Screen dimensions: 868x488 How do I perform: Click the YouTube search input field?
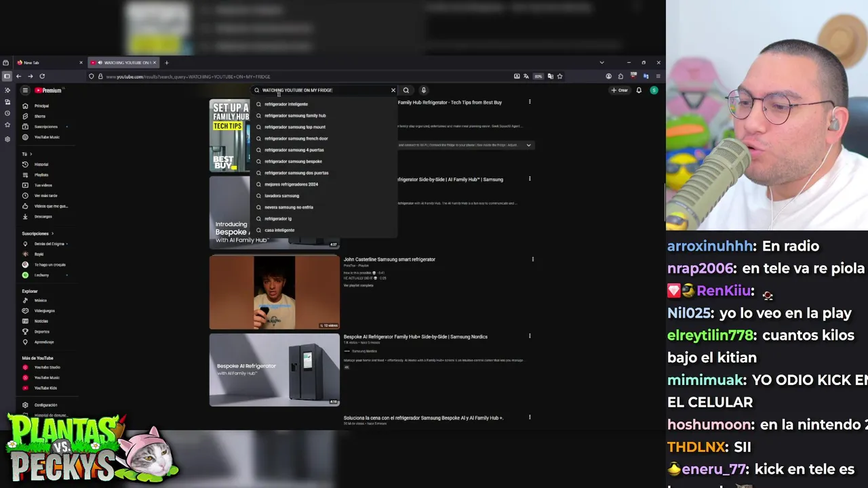tap(325, 90)
